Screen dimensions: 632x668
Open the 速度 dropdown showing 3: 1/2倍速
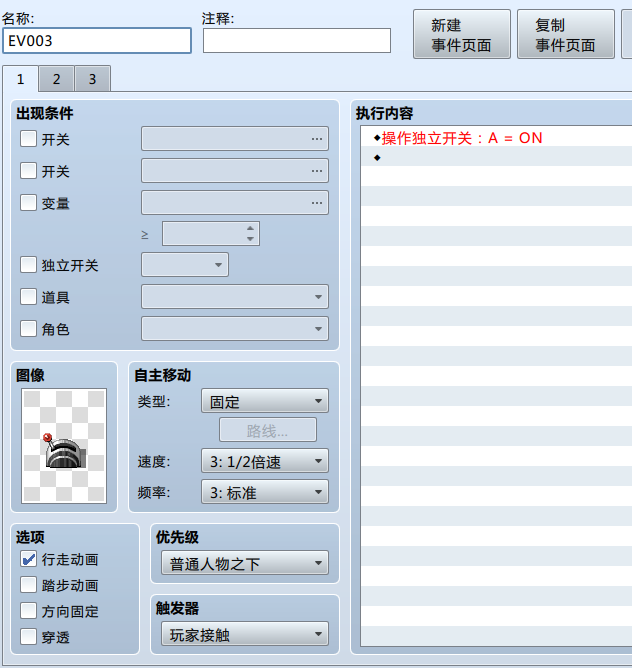[x=265, y=461]
